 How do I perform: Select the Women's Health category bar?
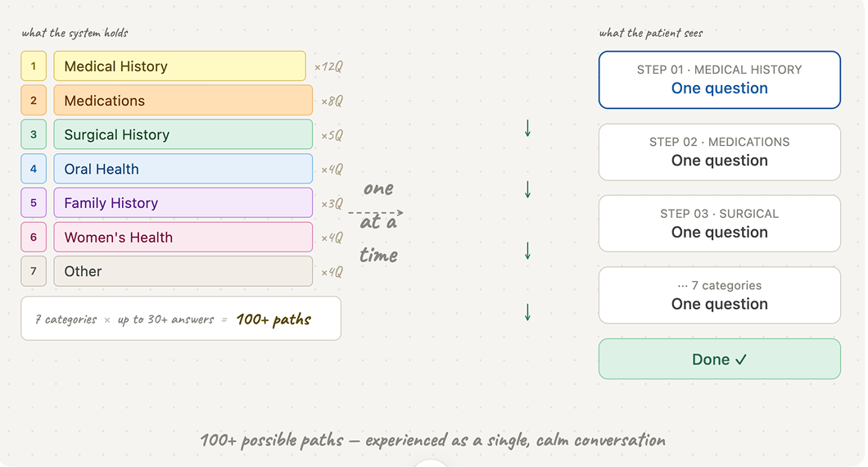coord(183,237)
